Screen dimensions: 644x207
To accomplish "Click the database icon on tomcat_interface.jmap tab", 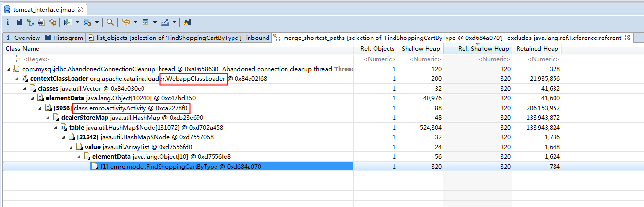I will coord(7,9).
